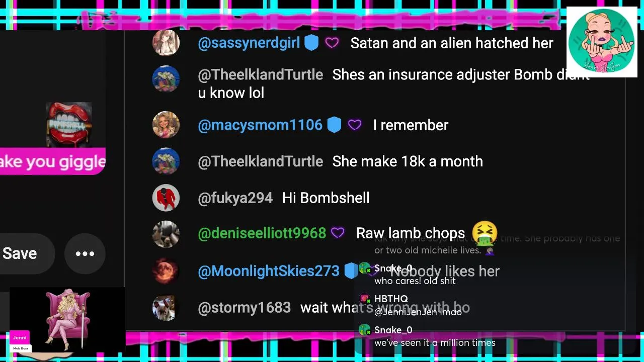Click the Jenni JenJen logo top right
Image resolution: width=644 pixels, height=362 pixels.
tap(602, 42)
